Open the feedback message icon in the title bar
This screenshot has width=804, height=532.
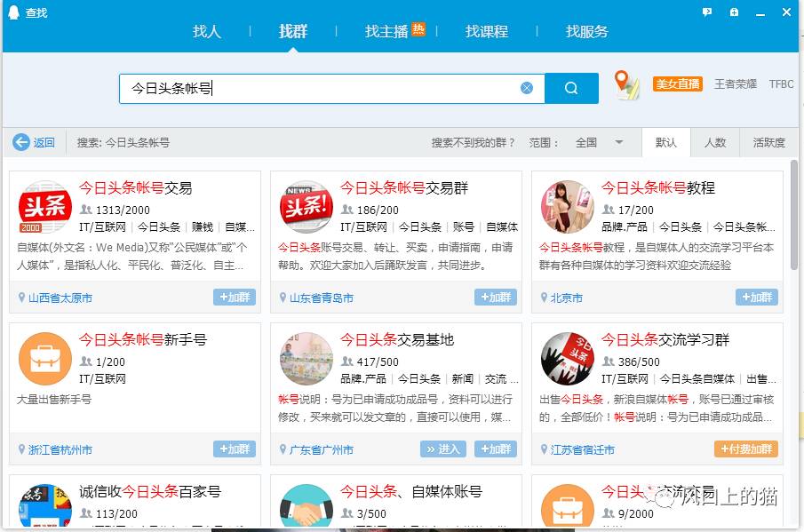click(706, 12)
